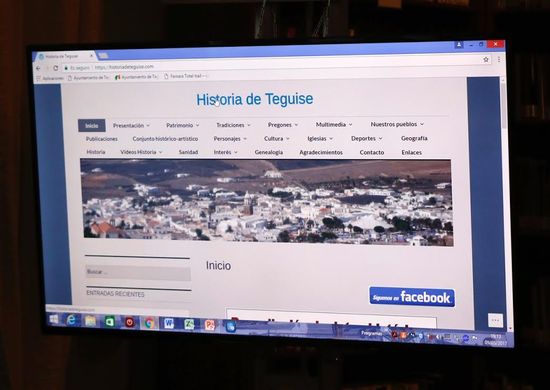Open Internet Explorer from the taskbar

point(71,320)
